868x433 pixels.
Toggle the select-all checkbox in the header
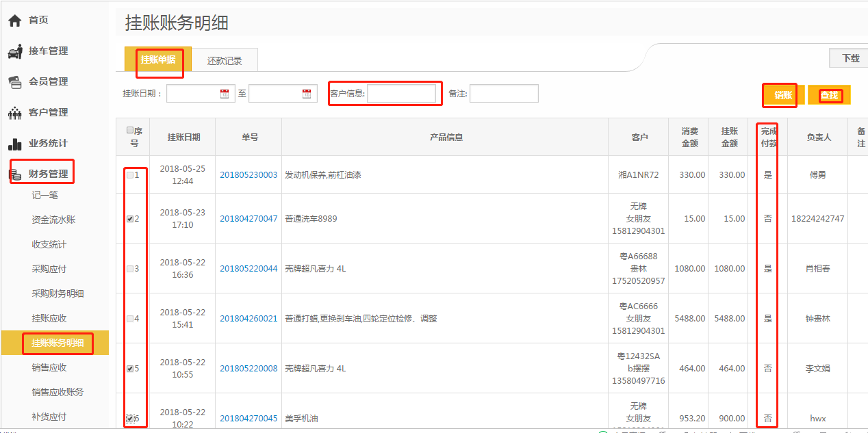tap(130, 130)
